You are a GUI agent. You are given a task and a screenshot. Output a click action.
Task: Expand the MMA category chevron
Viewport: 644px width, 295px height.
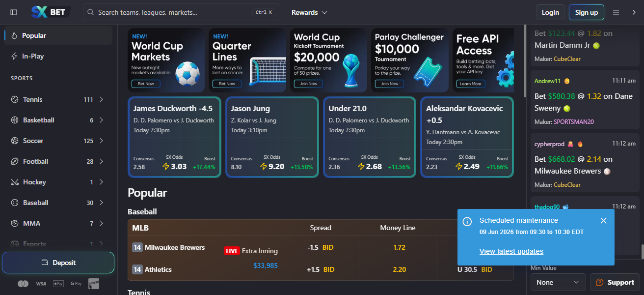pos(102,223)
